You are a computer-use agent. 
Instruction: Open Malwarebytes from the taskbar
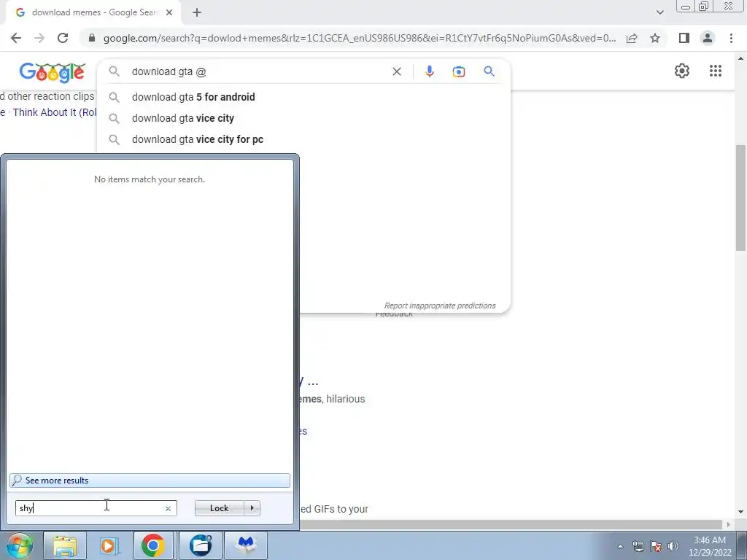[246, 545]
